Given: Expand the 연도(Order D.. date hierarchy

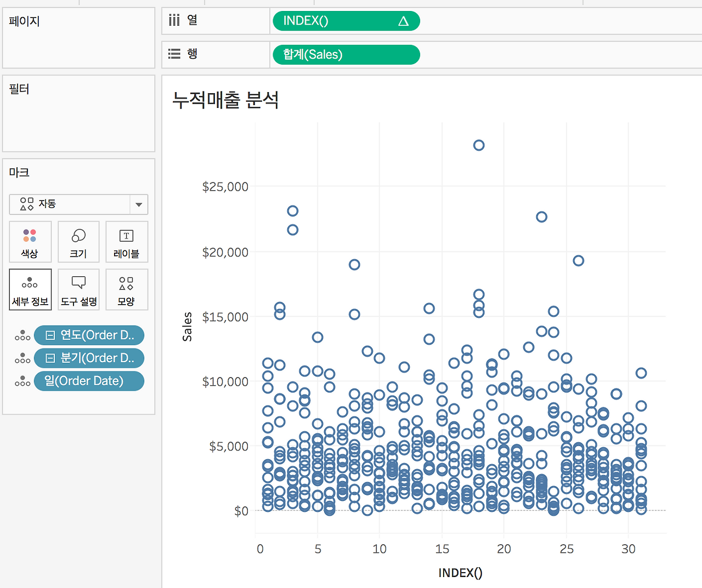Looking at the screenshot, I should [x=50, y=335].
